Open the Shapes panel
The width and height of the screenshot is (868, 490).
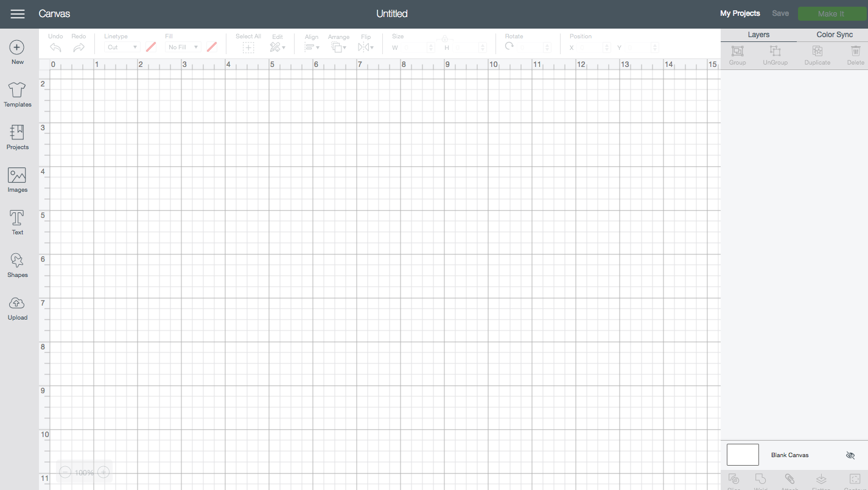click(18, 265)
